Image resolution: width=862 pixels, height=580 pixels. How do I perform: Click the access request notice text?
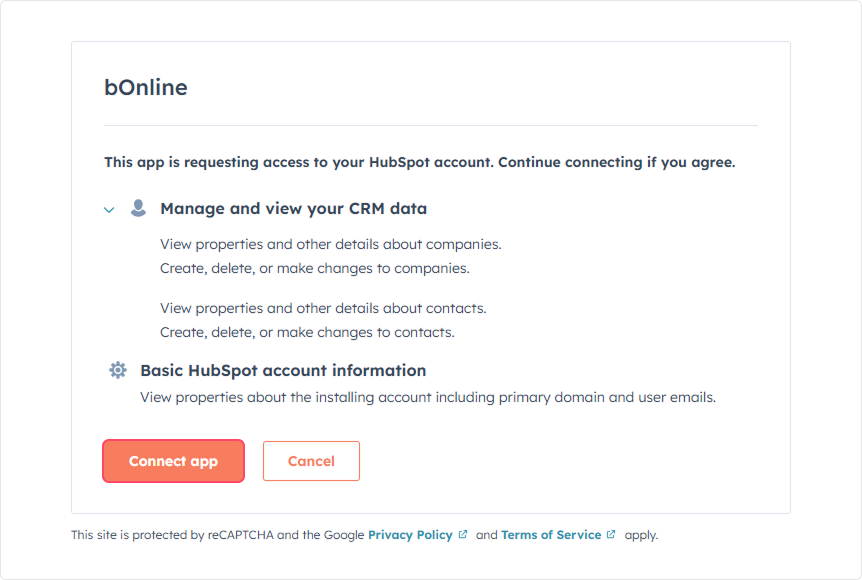click(419, 162)
